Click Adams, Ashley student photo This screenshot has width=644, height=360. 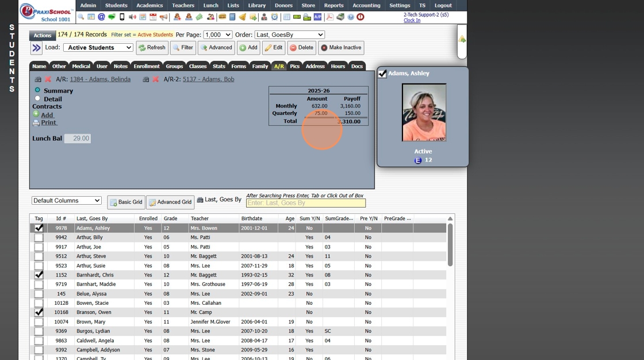tap(424, 113)
